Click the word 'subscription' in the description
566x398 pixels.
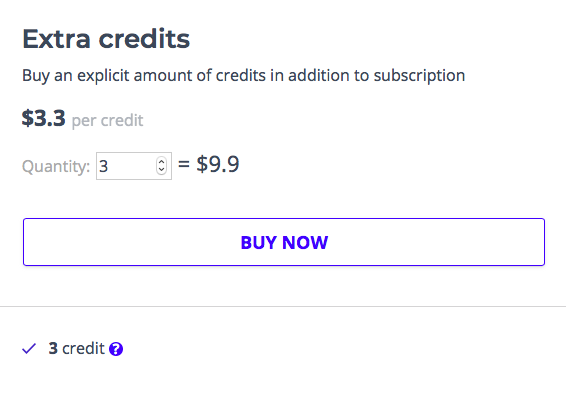click(419, 76)
